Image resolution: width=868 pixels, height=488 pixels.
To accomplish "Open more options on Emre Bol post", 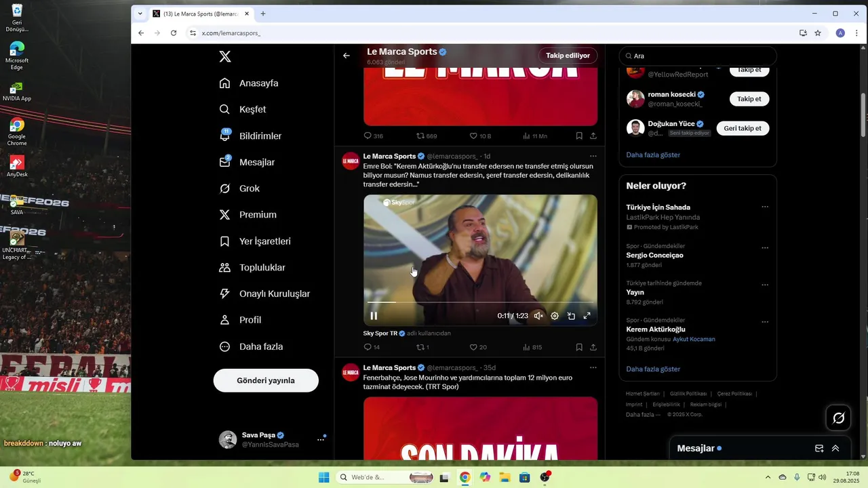I will [593, 156].
